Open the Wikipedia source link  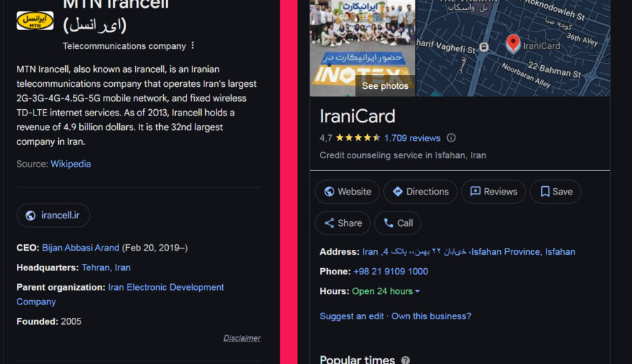[71, 164]
